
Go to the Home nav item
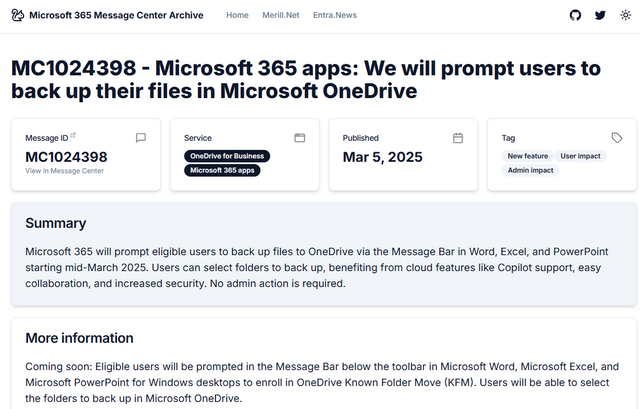click(237, 15)
